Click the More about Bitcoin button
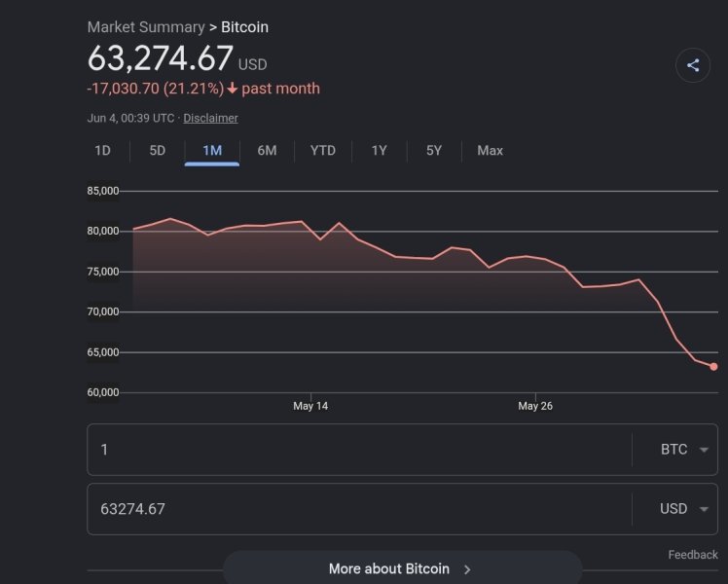Screen dimensions: 728x584 coord(403,568)
